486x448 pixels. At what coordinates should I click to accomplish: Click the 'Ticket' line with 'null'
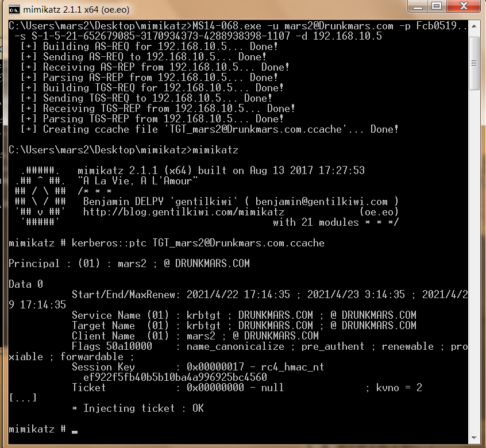click(246, 388)
